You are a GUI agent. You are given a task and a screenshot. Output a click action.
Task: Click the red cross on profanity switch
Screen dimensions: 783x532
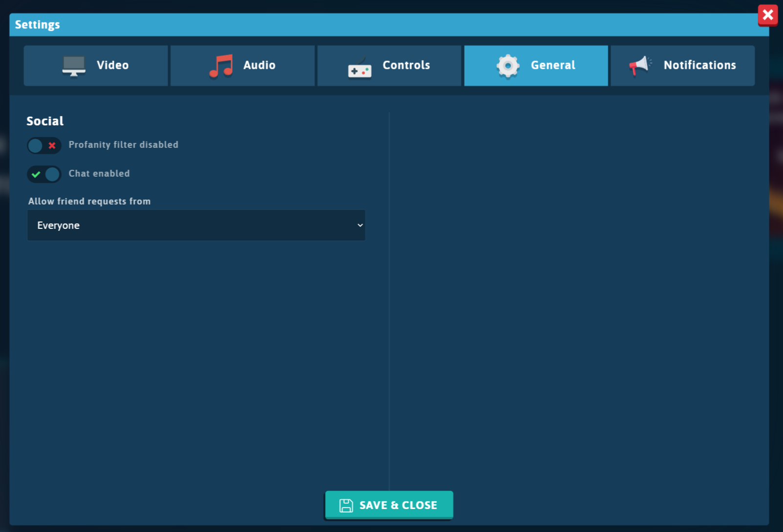tap(52, 145)
